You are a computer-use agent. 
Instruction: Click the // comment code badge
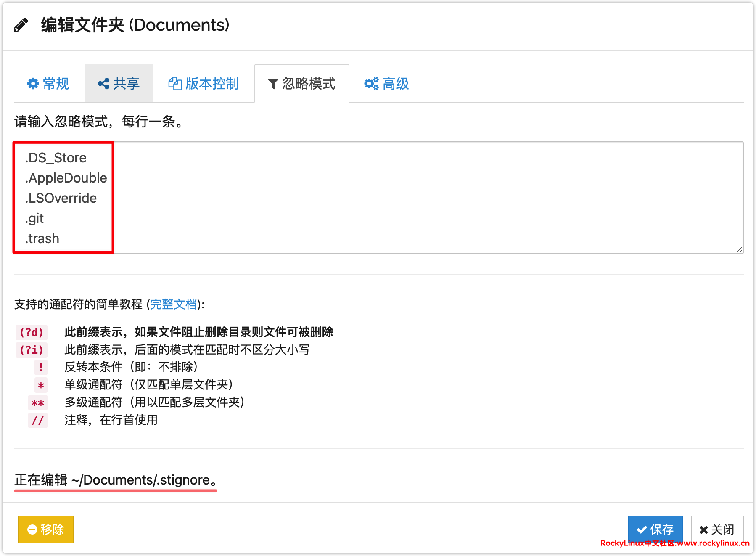tap(38, 420)
